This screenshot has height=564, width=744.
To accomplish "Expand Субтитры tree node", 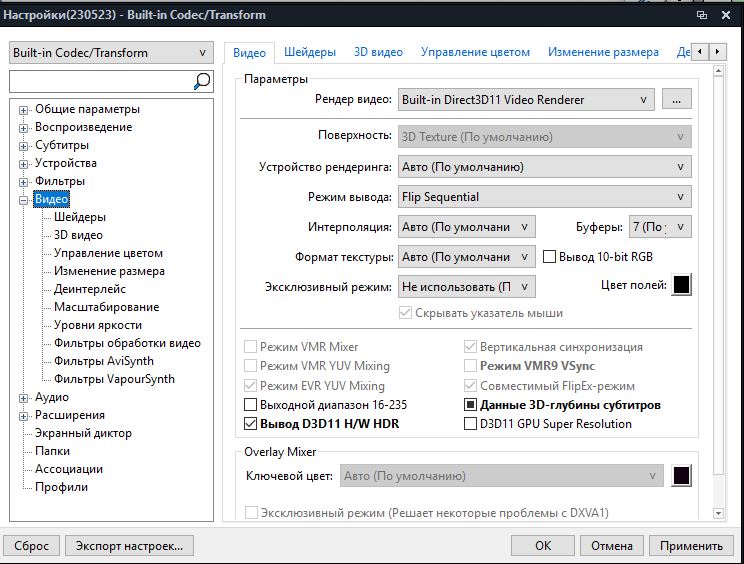I will click(x=23, y=146).
